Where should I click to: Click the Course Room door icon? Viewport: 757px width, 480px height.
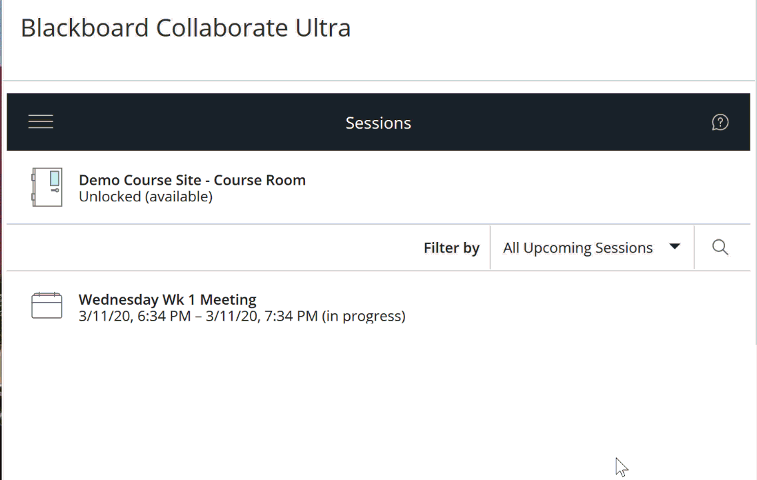pos(47,187)
